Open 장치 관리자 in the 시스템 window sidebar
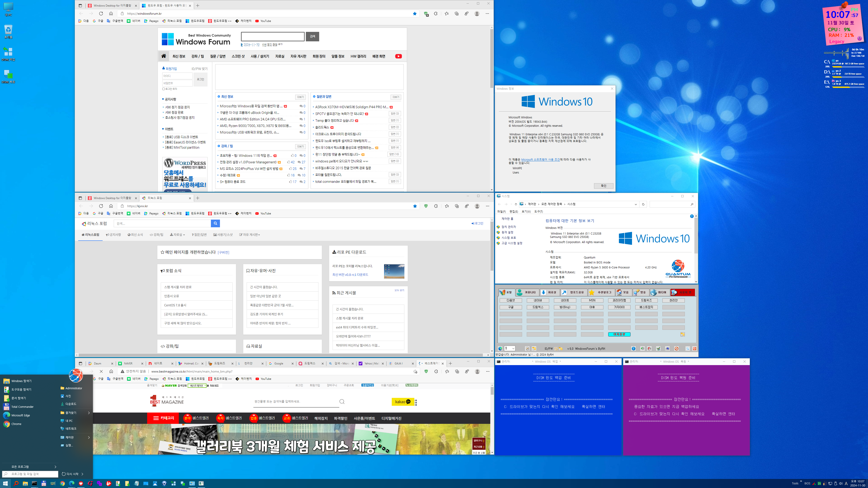Screen dimensions: 868x488 [508, 227]
